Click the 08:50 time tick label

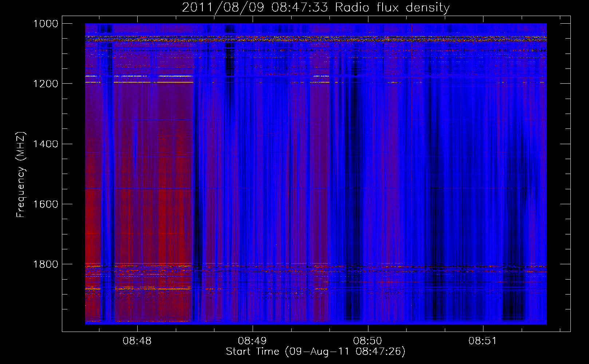(368, 341)
